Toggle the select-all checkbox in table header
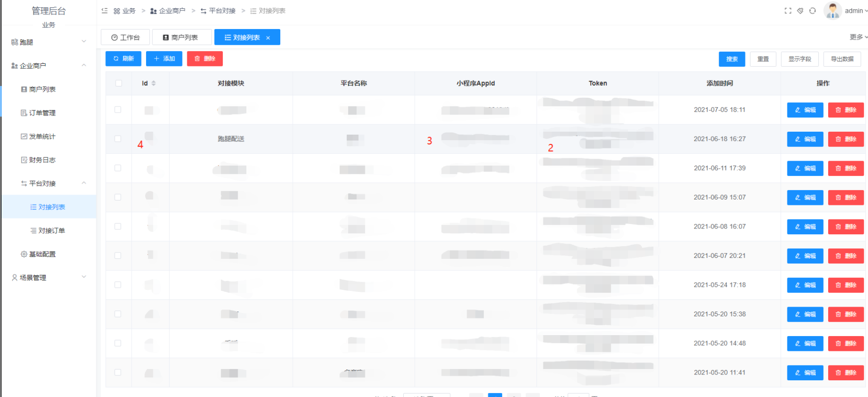 pyautogui.click(x=119, y=84)
